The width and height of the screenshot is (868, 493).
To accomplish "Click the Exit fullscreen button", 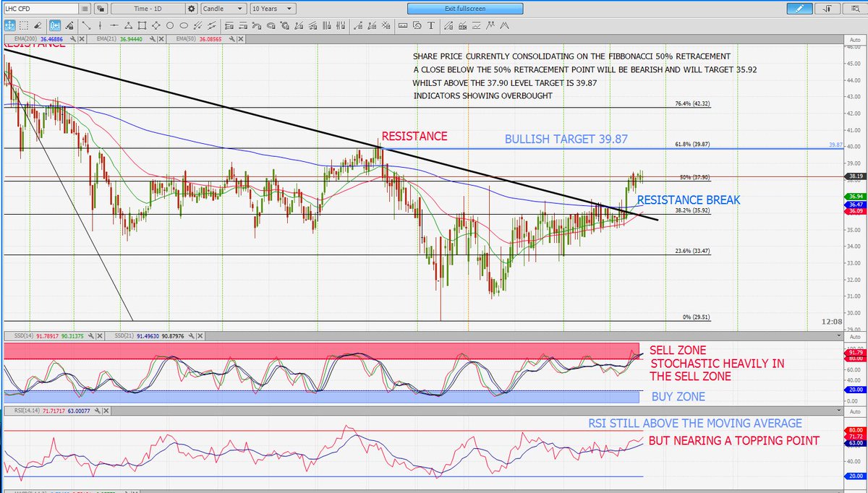I will click(x=465, y=9).
